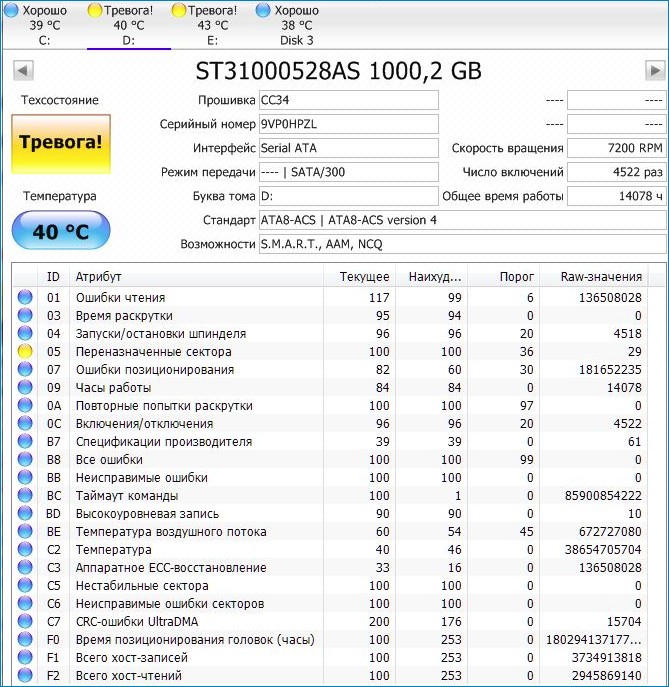This screenshot has height=687, width=669.
Task: Go to previous disk with left arrow
Action: click(23, 71)
